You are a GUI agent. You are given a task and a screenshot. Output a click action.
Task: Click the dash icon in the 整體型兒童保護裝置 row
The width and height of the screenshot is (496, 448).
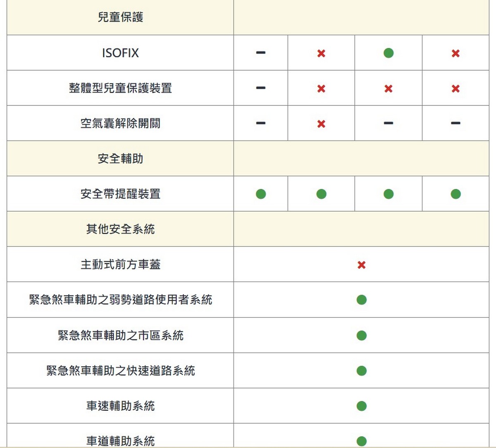tap(261, 88)
